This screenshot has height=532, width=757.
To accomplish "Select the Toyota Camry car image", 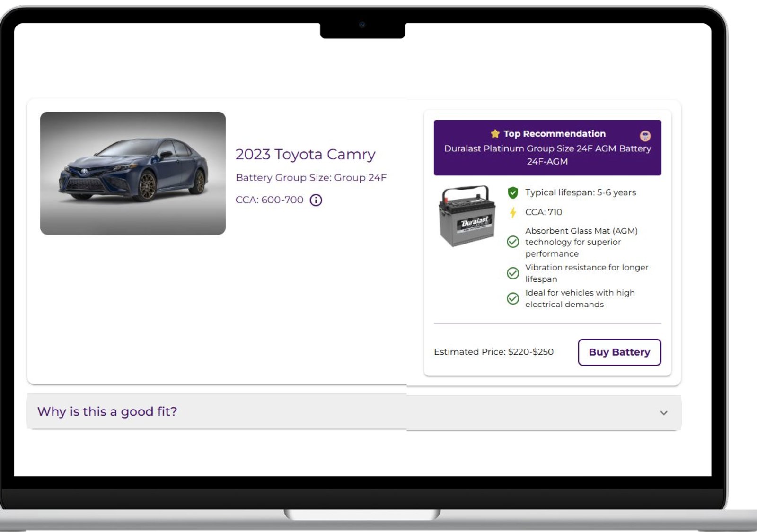I will coord(133,173).
